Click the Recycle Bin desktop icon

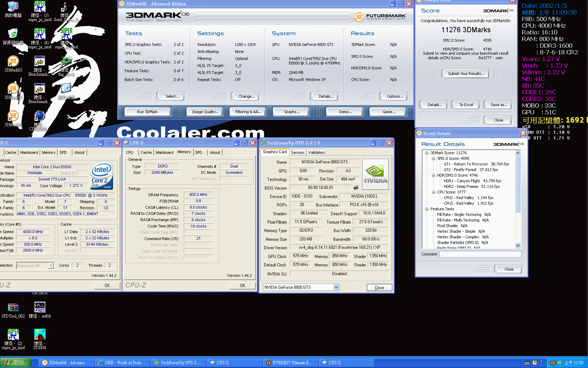[x=13, y=34]
